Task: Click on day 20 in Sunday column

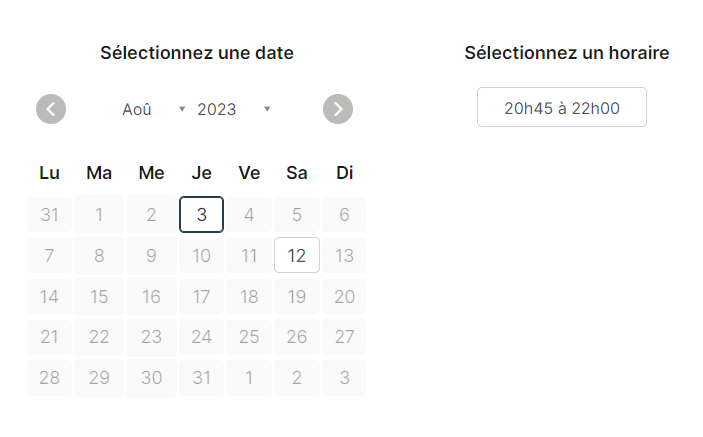Action: pos(344,296)
